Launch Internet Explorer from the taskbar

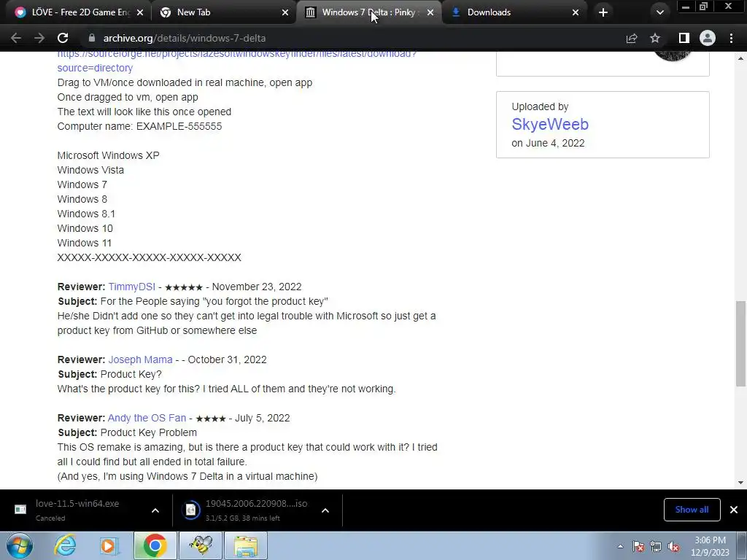click(x=65, y=545)
